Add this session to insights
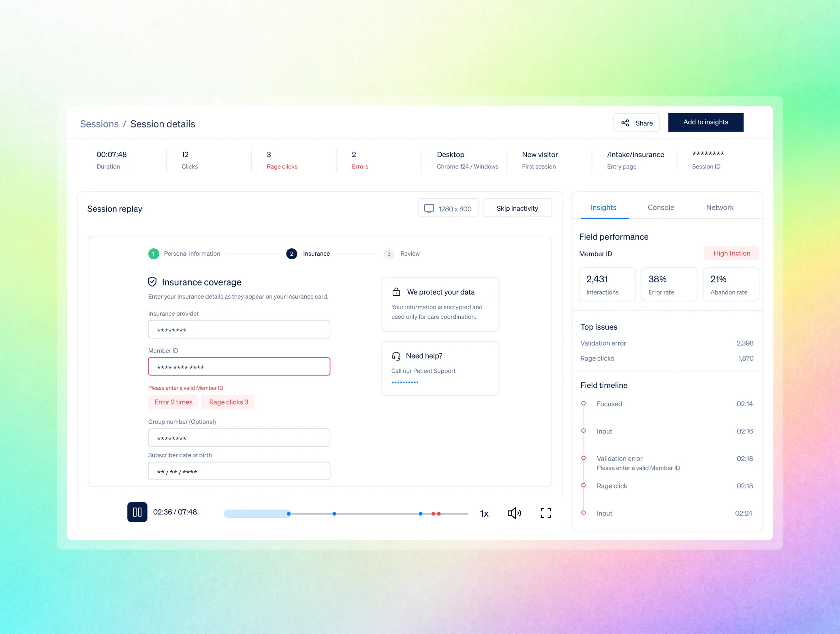Viewport: 840px width, 634px height. (x=705, y=122)
